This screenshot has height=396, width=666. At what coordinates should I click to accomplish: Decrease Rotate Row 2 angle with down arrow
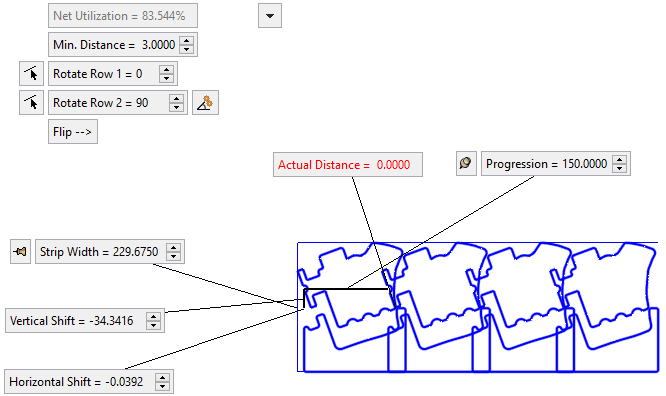(176, 107)
